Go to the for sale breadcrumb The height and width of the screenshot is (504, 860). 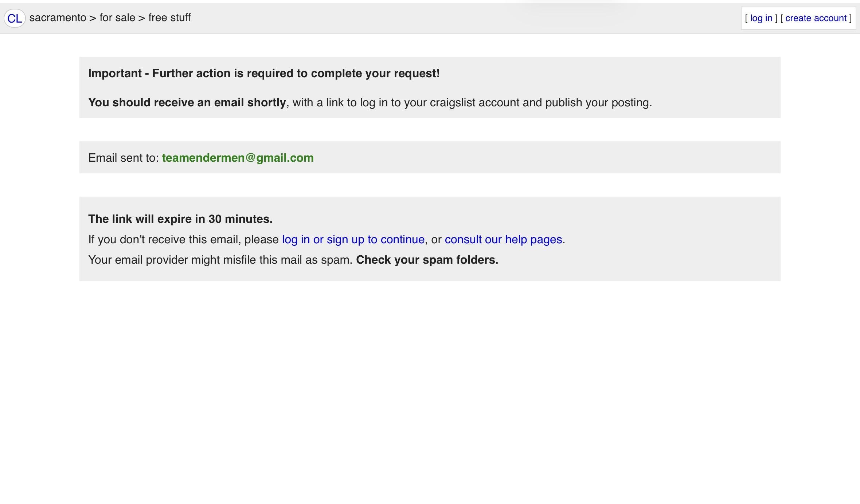point(117,17)
